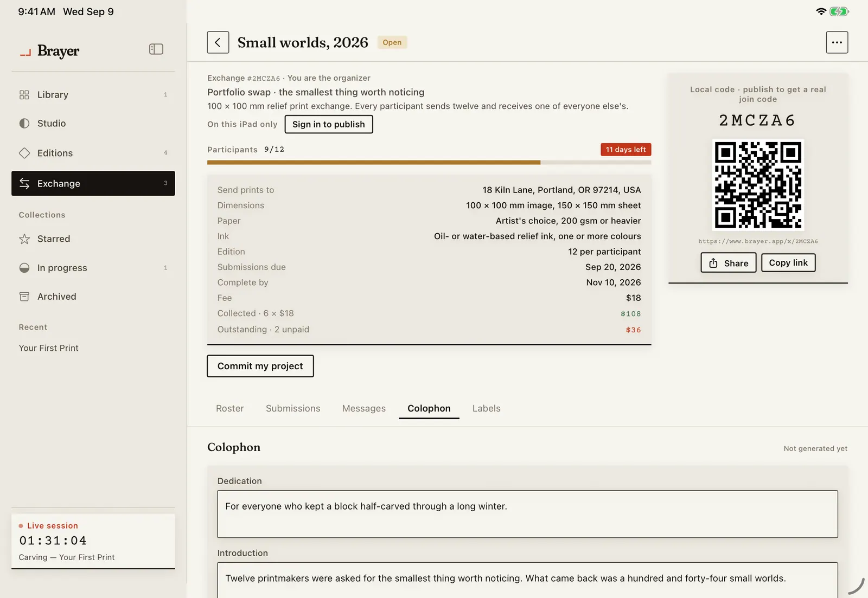Click the Not generated yet status
The width and height of the screenshot is (868, 598).
click(815, 448)
